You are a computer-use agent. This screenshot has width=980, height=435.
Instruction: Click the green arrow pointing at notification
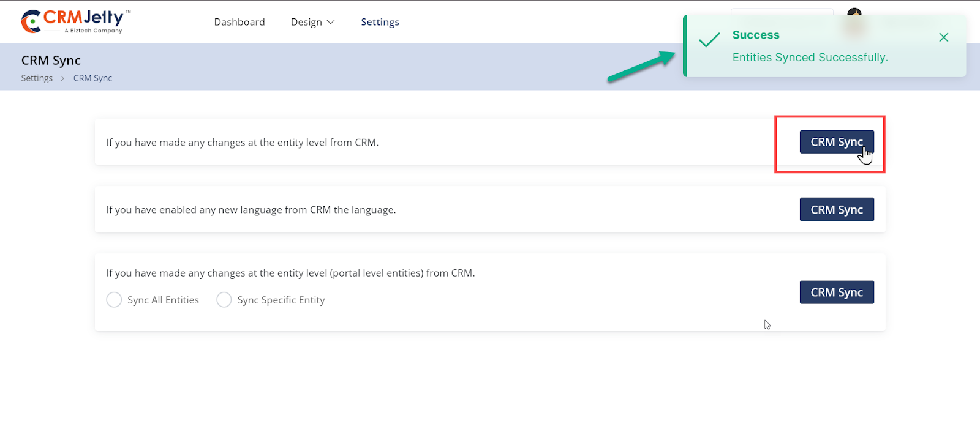point(641,67)
